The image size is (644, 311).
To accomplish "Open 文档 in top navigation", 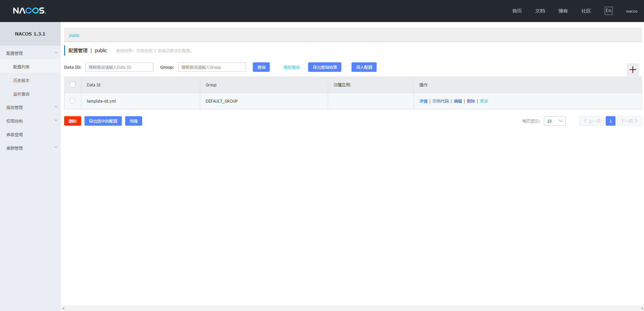I will [x=540, y=11].
